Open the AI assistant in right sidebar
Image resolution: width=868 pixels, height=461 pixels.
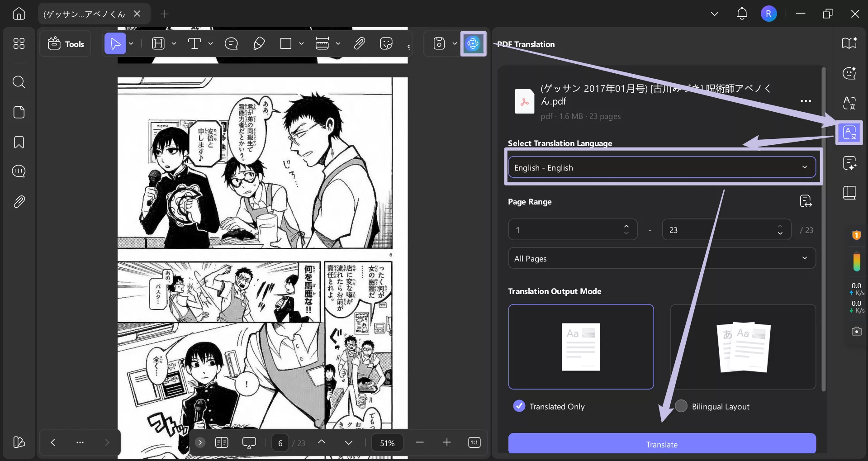(x=849, y=73)
